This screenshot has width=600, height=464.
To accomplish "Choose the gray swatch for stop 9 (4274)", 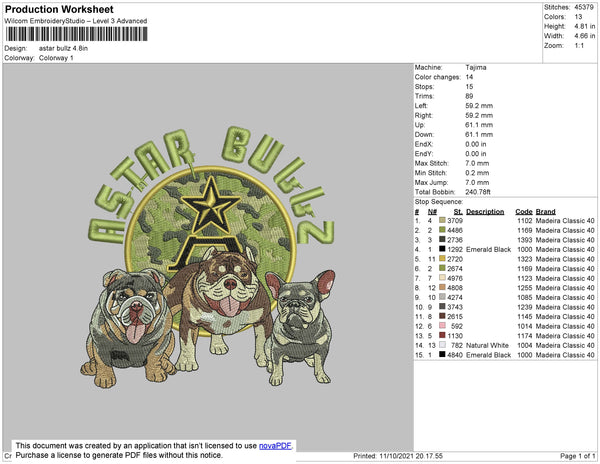I will 442,297.
